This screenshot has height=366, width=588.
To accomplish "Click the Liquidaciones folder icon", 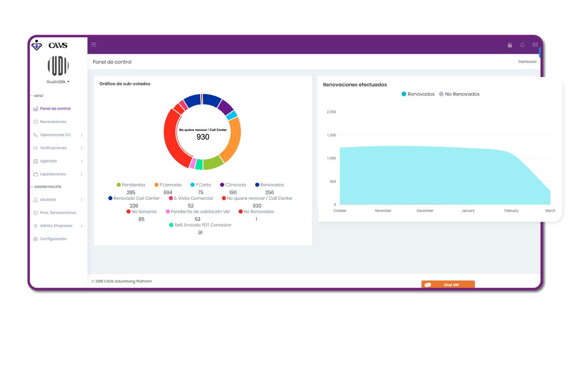I will [36, 174].
